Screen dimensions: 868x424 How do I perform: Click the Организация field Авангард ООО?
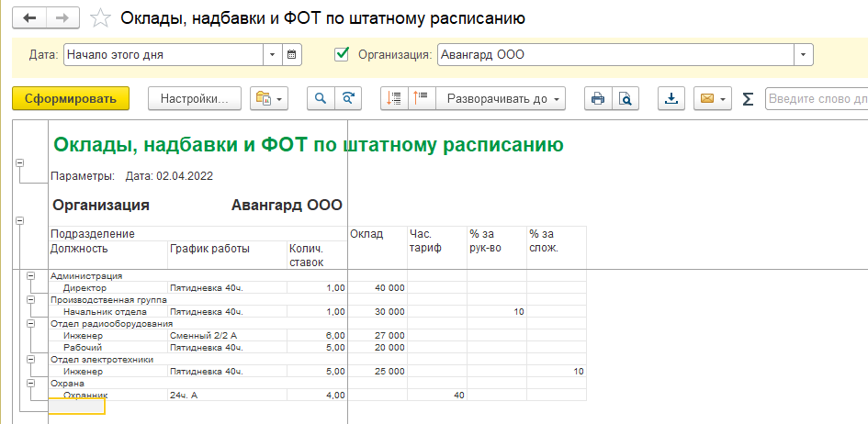(x=615, y=55)
